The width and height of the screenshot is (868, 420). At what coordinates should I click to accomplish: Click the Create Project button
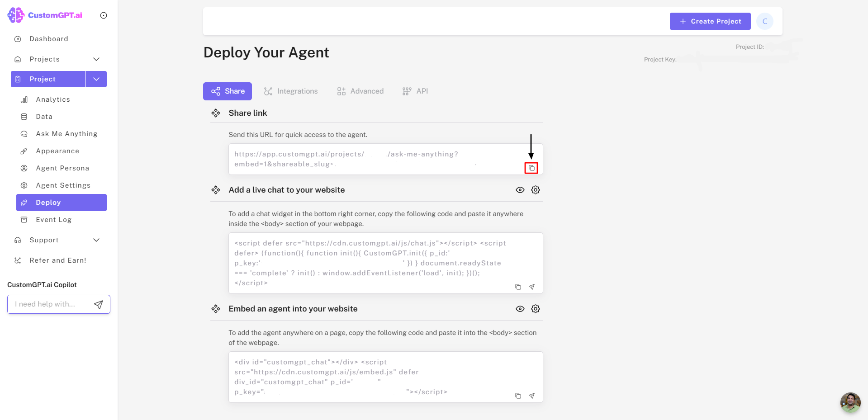coord(710,21)
